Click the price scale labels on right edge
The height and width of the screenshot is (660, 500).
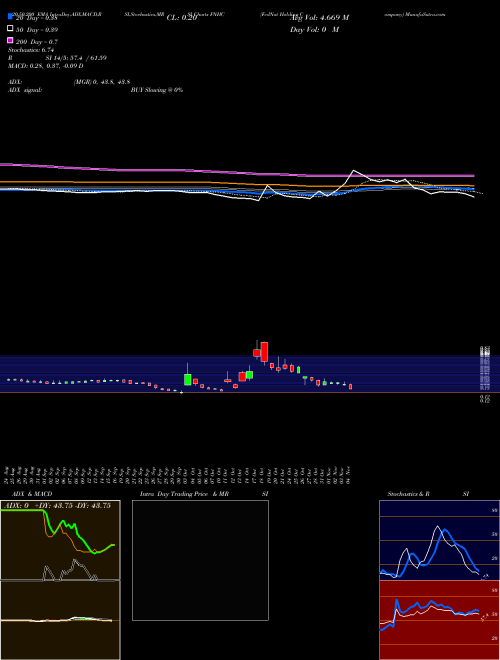point(485,374)
